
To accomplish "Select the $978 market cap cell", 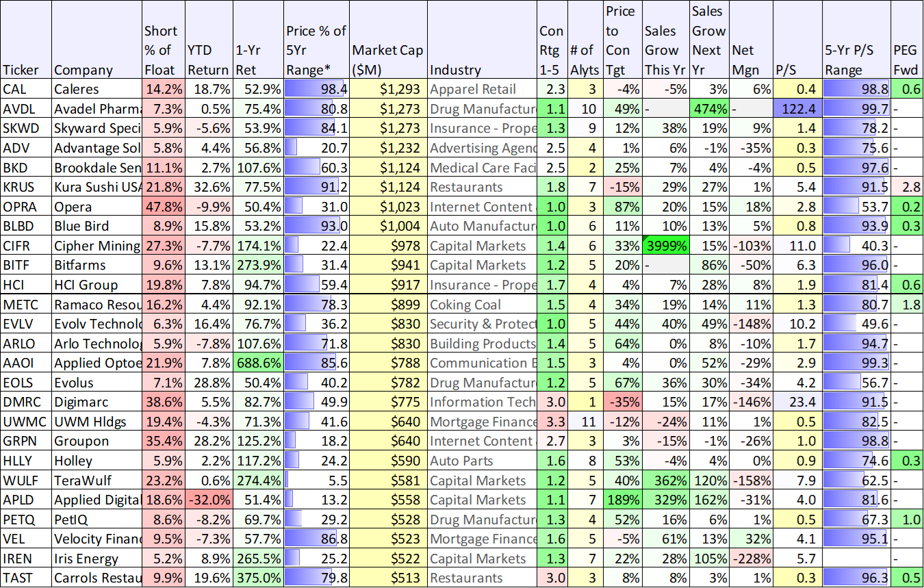I will point(388,246).
